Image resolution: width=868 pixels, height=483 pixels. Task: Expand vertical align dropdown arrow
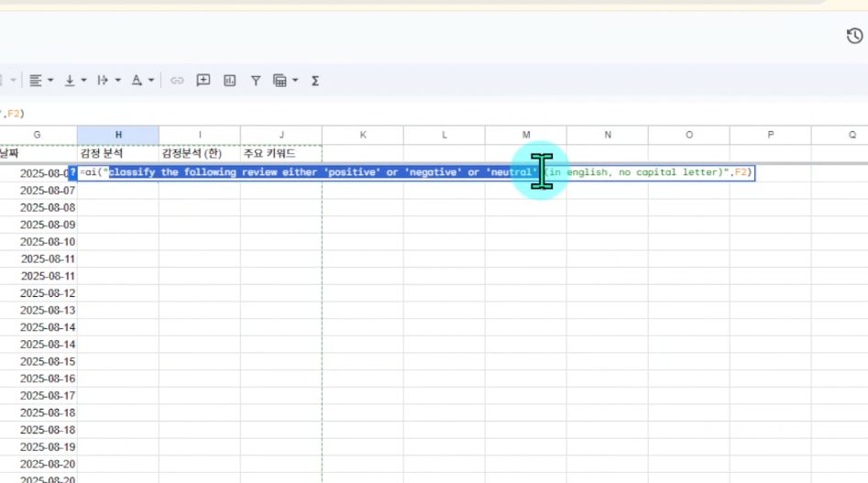click(x=83, y=81)
